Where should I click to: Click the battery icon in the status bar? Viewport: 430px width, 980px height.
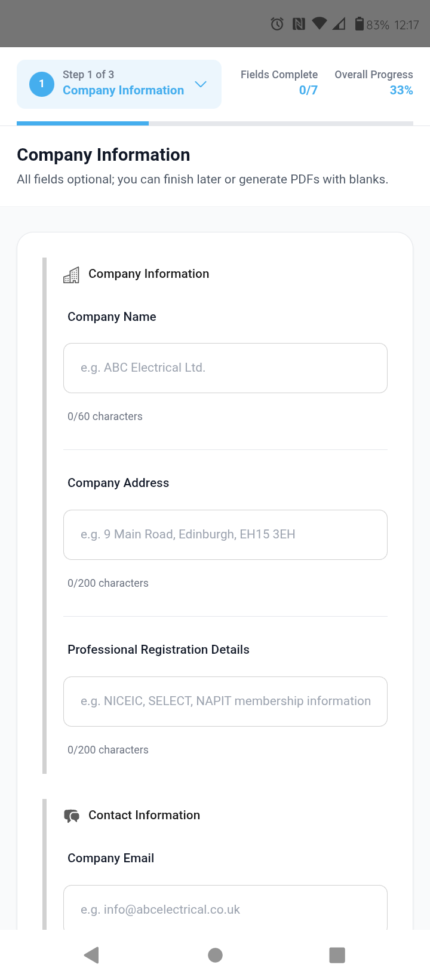tap(360, 23)
